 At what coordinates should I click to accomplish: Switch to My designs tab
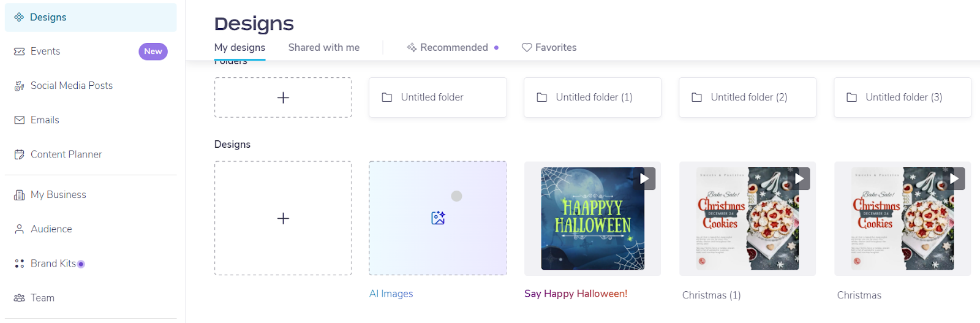(239, 47)
